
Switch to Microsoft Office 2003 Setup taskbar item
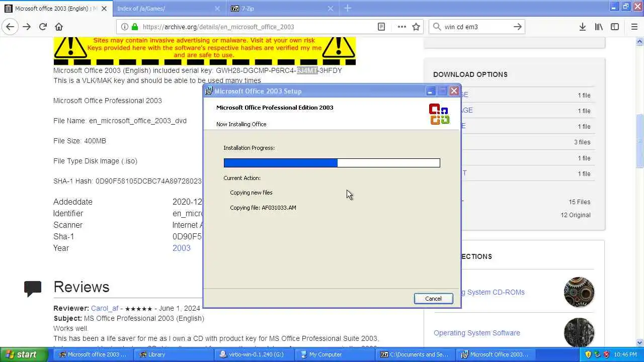tap(497, 354)
